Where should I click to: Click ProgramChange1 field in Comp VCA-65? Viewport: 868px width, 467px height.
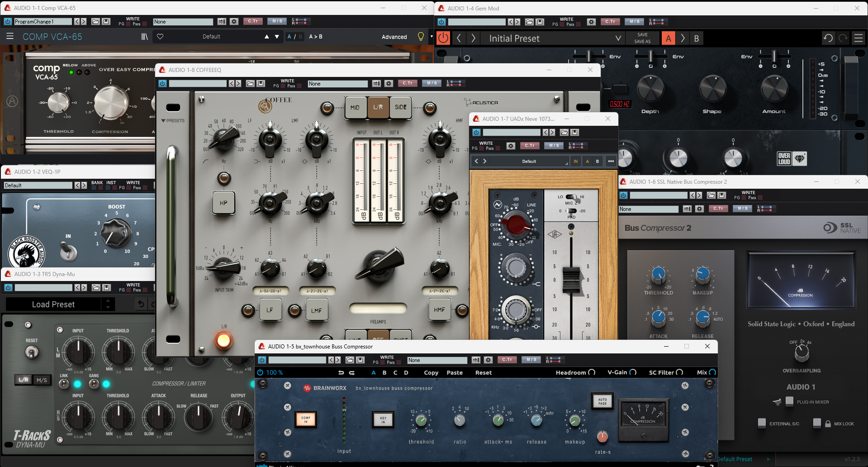click(x=43, y=22)
